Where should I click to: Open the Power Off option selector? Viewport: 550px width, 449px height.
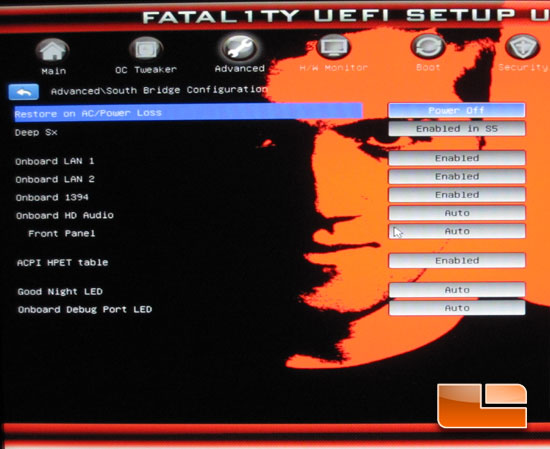(x=457, y=110)
